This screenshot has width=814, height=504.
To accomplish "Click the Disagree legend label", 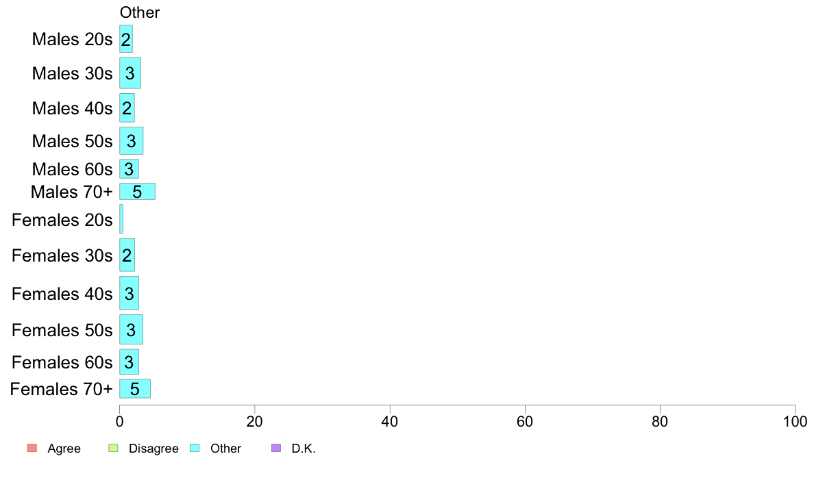I will pos(153,449).
